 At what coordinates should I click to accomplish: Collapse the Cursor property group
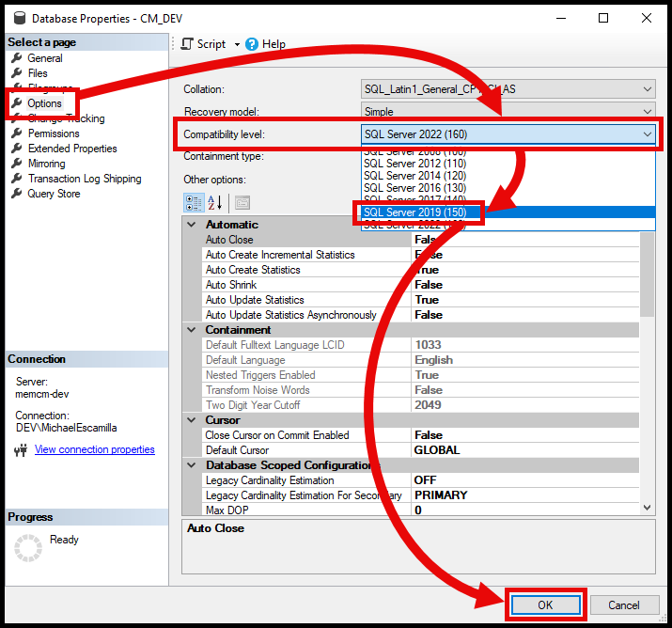tap(192, 420)
